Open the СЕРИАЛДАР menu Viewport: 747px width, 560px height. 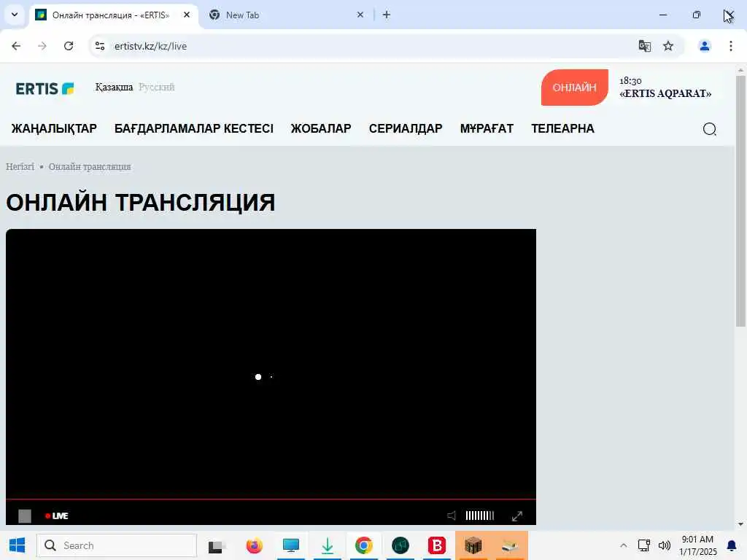tap(406, 128)
